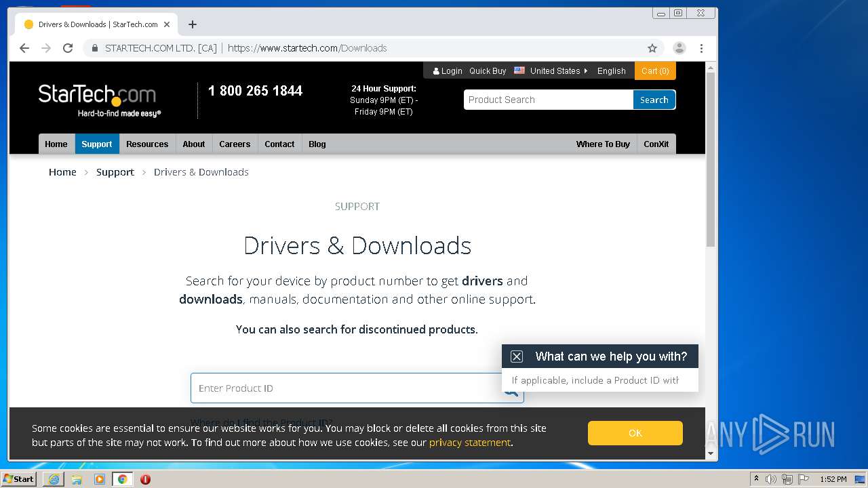Open the Chrome profile avatar icon

[x=679, y=48]
